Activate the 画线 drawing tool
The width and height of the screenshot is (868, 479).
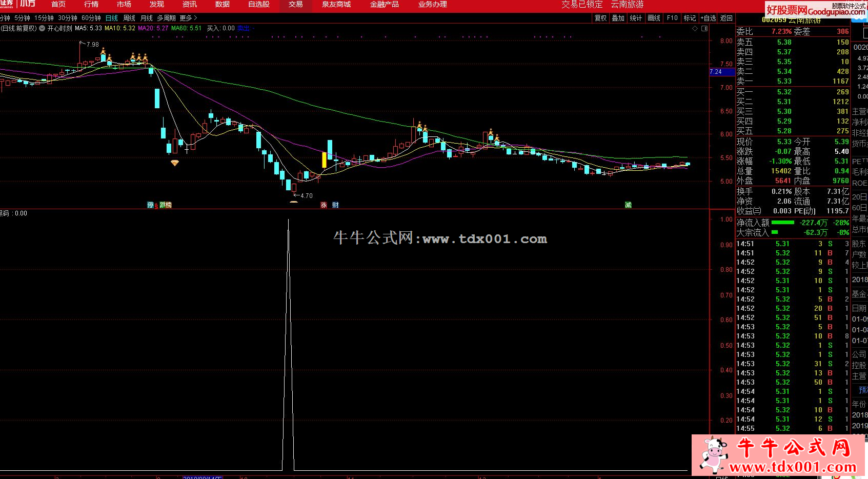click(x=654, y=18)
